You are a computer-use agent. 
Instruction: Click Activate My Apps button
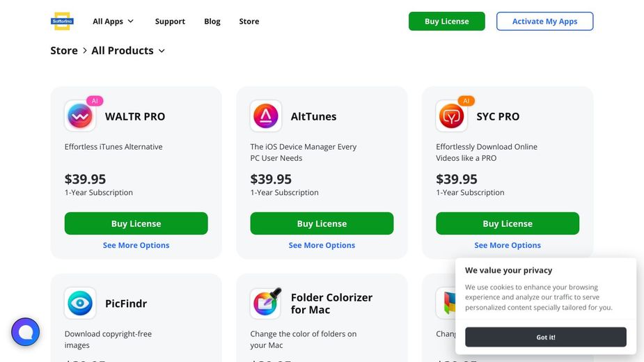544,22
